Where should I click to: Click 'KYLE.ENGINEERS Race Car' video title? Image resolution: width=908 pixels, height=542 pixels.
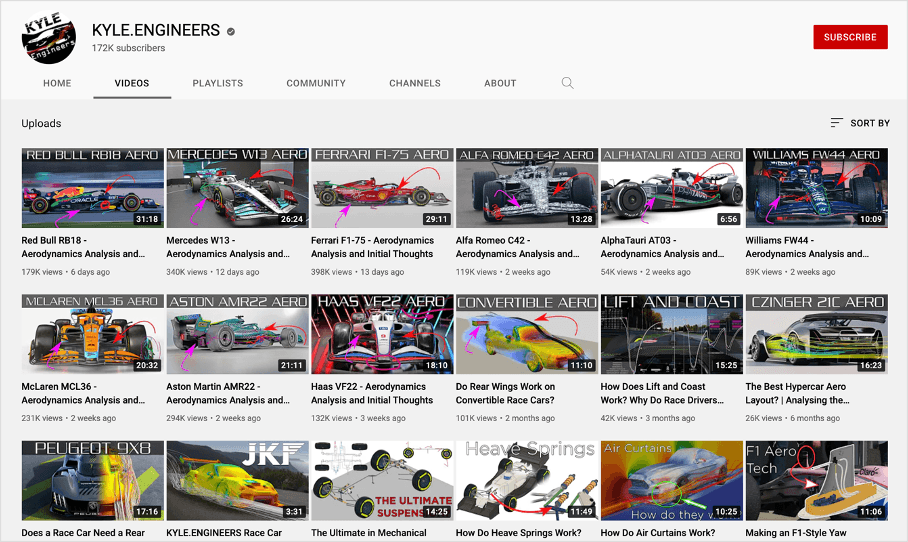[x=224, y=533]
